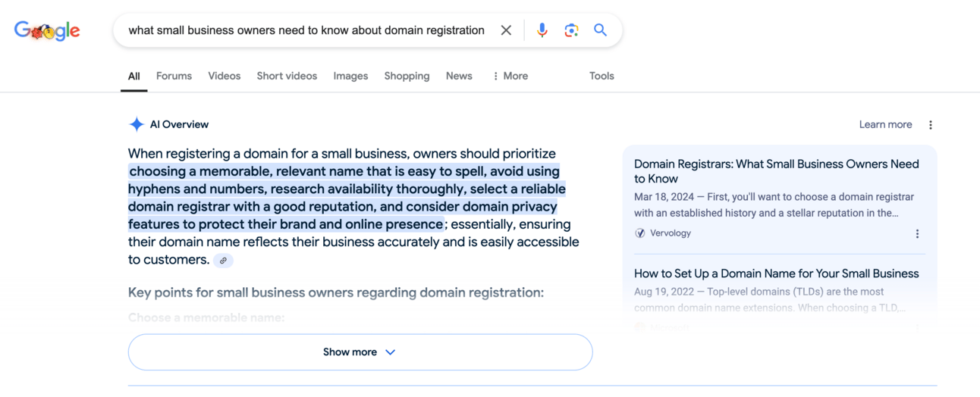The width and height of the screenshot is (980, 397).
Task: Clear the search query with X icon
Action: point(506,30)
